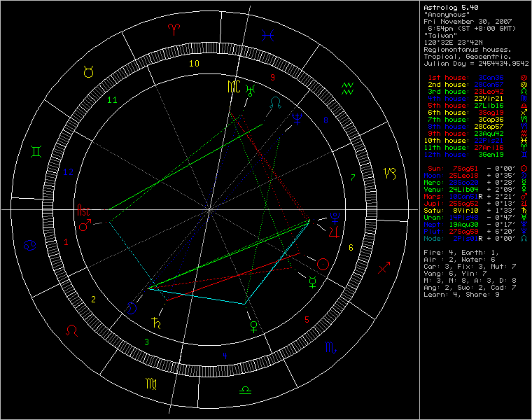Click the '1st house: 3Can36' row

pyautogui.click(x=477, y=78)
